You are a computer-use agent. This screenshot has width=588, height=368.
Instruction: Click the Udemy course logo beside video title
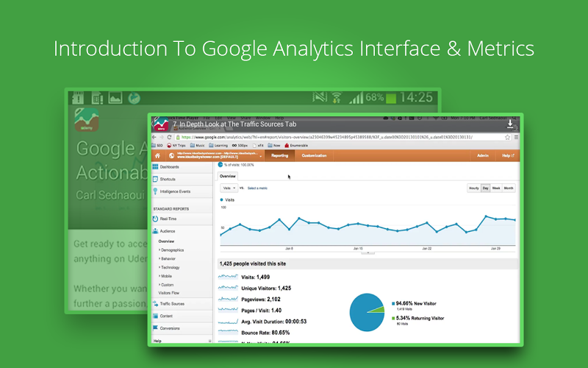[x=161, y=124]
